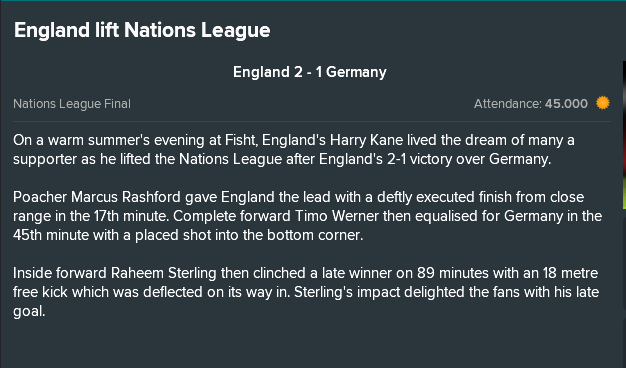
Task: Click the 'Attendance:' label text
Action: click(508, 104)
